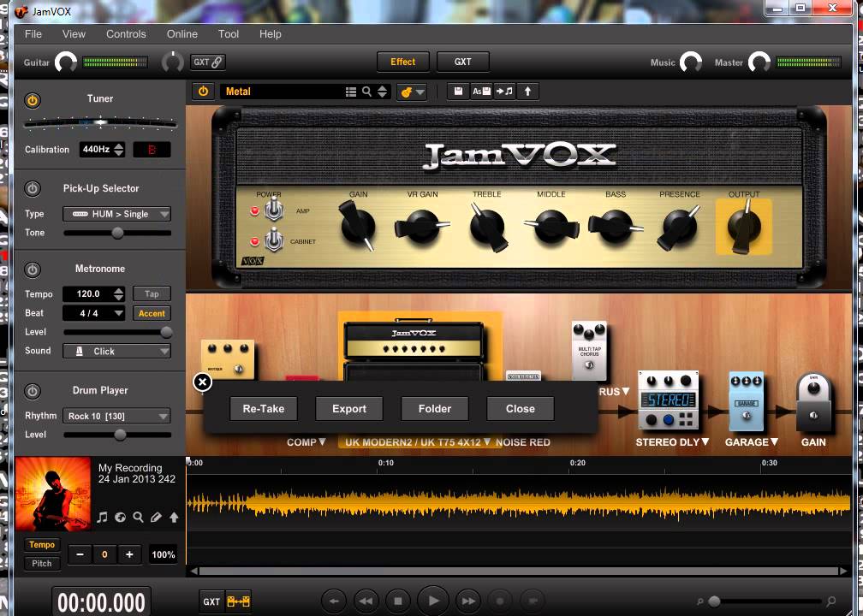Click the metronome Level slider
The image size is (863, 616).
(x=117, y=332)
